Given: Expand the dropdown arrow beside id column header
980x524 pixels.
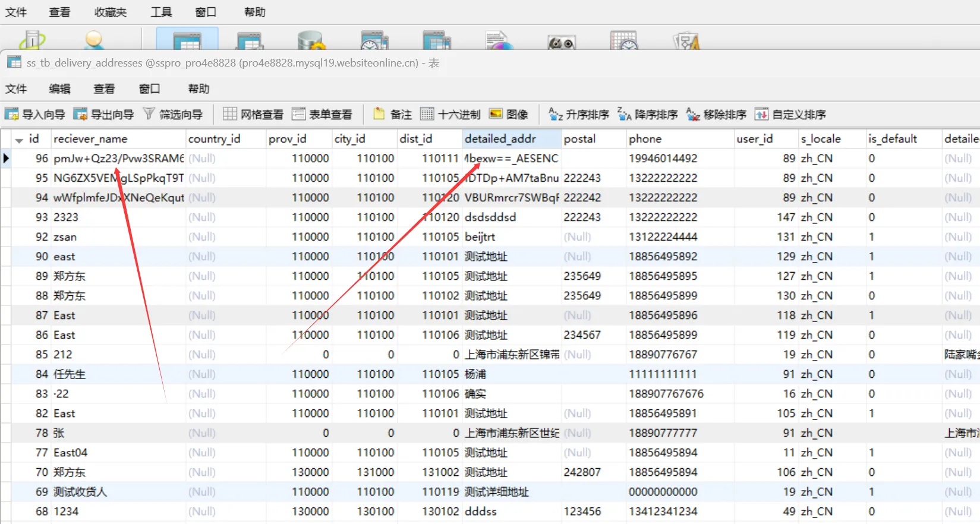Looking at the screenshot, I should 19,140.
